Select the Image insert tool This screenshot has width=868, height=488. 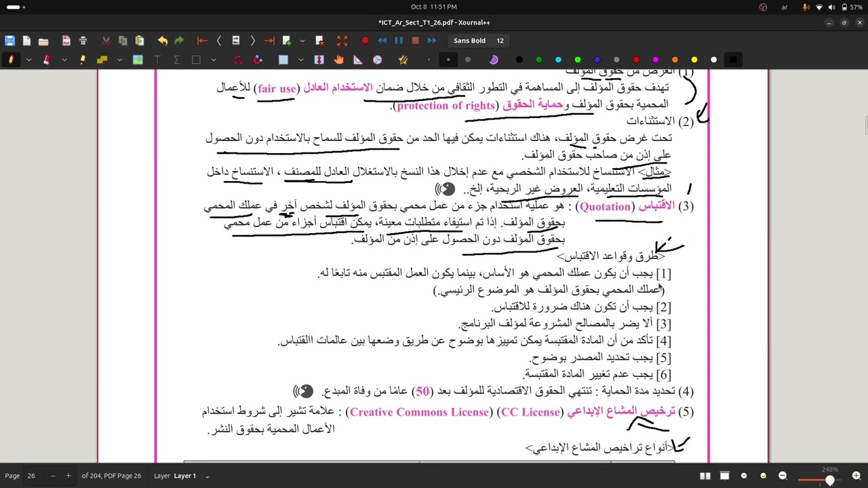click(x=138, y=60)
